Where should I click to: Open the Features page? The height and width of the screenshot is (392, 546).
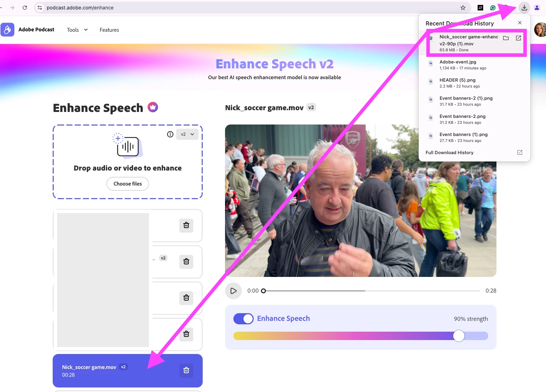point(109,30)
